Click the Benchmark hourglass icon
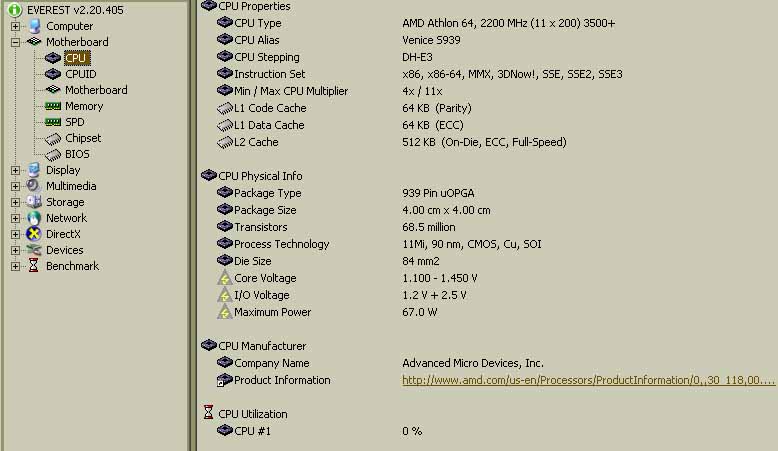 pos(34,266)
